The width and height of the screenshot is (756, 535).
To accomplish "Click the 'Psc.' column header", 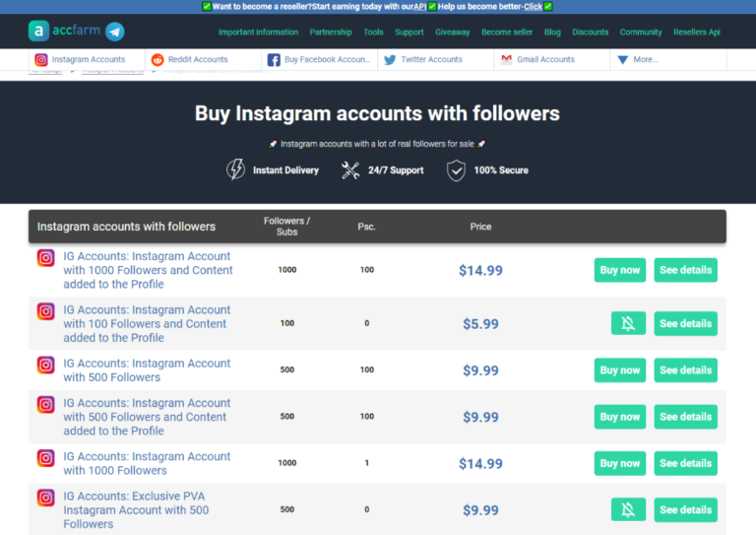I will tap(366, 227).
